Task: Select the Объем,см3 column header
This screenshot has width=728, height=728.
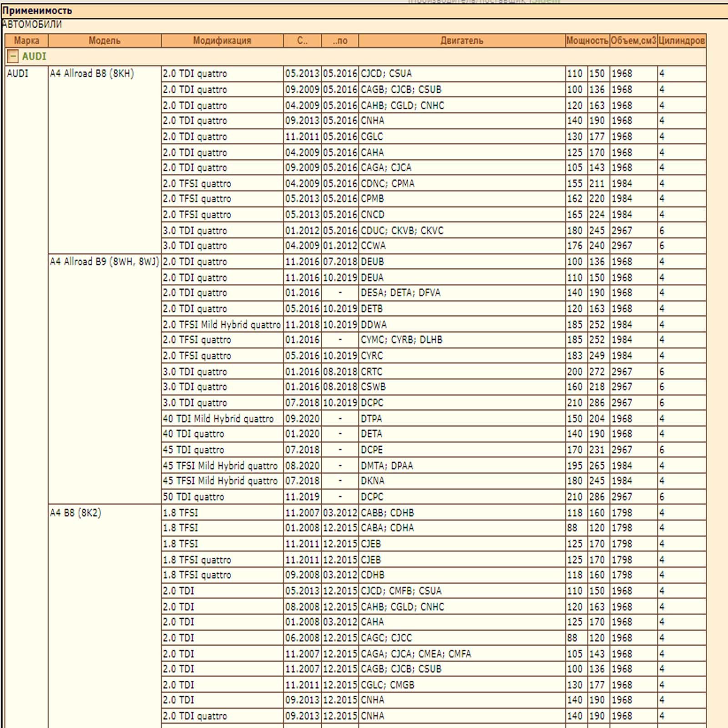Action: pyautogui.click(x=633, y=40)
